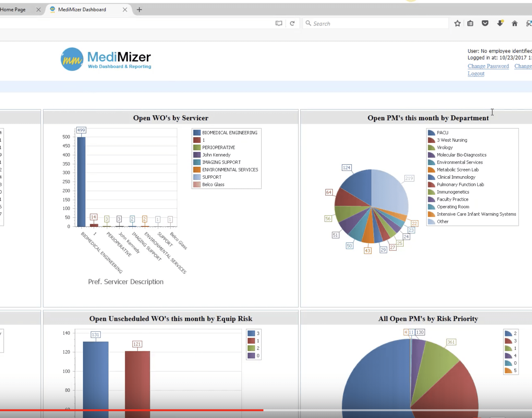The height and width of the screenshot is (418, 532).
Task: Go to browser home page via home icon
Action: [514, 23]
